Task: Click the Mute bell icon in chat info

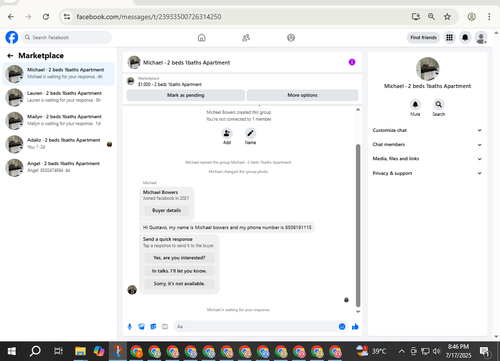Action: click(415, 105)
